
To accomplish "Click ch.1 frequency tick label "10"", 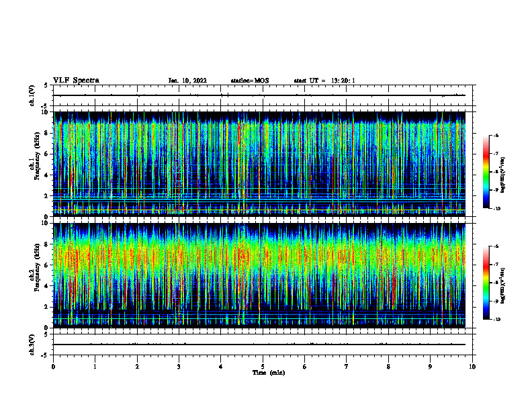I will (46, 112).
